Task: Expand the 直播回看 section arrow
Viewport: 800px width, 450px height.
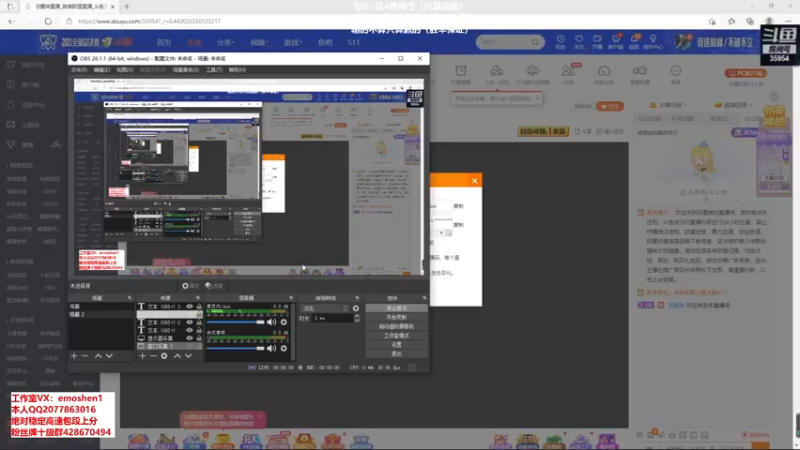Action: [x=750, y=105]
